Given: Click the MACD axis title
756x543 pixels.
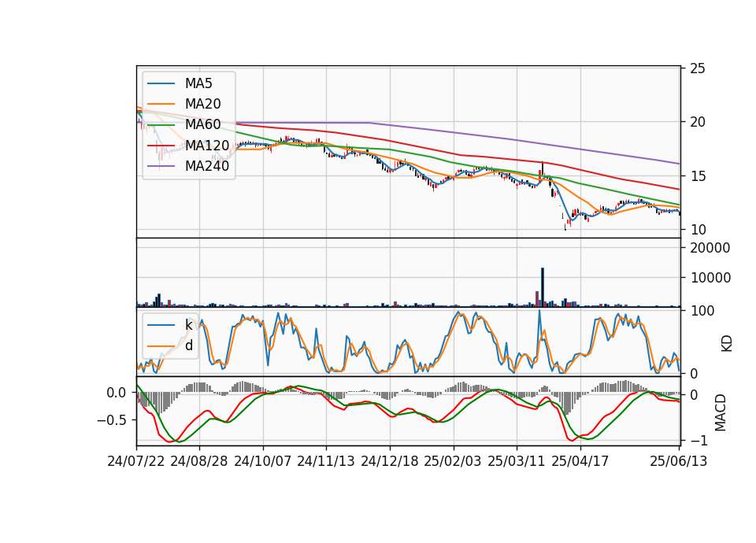Looking at the screenshot, I should (x=721, y=412).
